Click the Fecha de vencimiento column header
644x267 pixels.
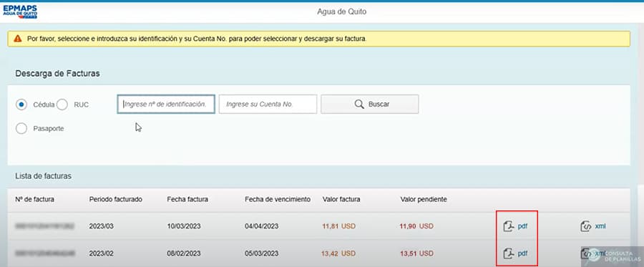click(277, 199)
